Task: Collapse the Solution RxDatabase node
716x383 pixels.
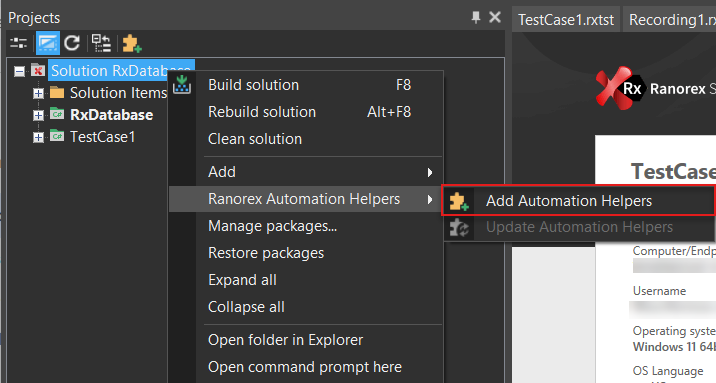Action: coord(19,71)
